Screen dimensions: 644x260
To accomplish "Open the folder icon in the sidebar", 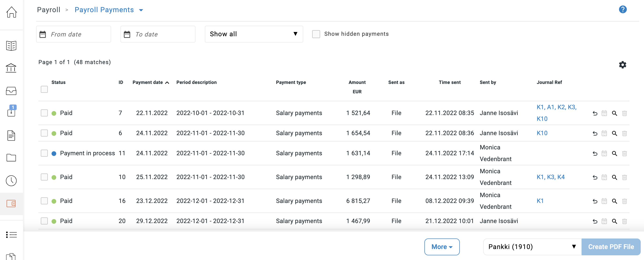I will (11, 158).
